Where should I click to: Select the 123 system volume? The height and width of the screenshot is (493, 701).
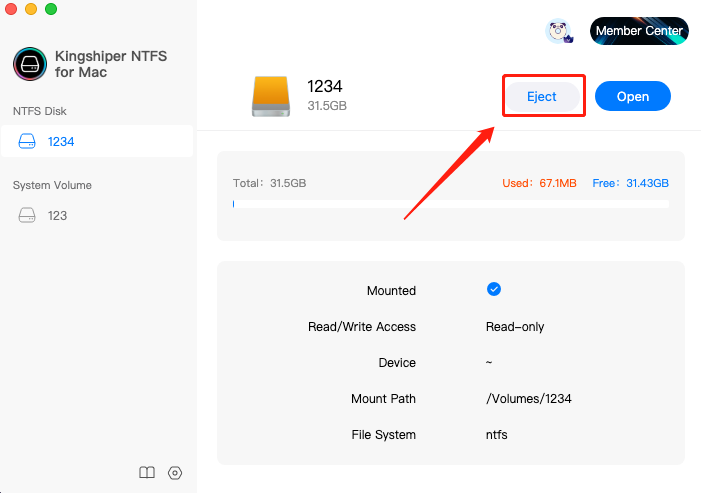click(x=97, y=215)
